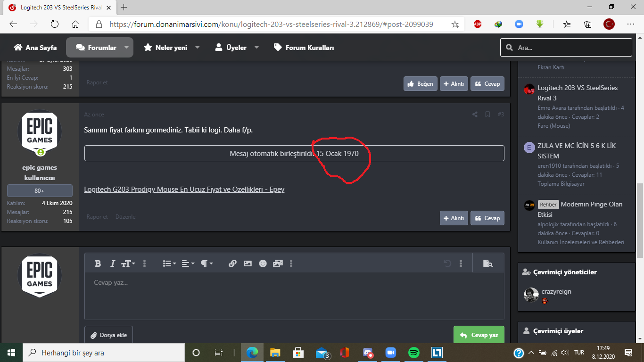Toggle bold formatting in the reply editor
This screenshot has width=644, height=362.
[x=98, y=263]
